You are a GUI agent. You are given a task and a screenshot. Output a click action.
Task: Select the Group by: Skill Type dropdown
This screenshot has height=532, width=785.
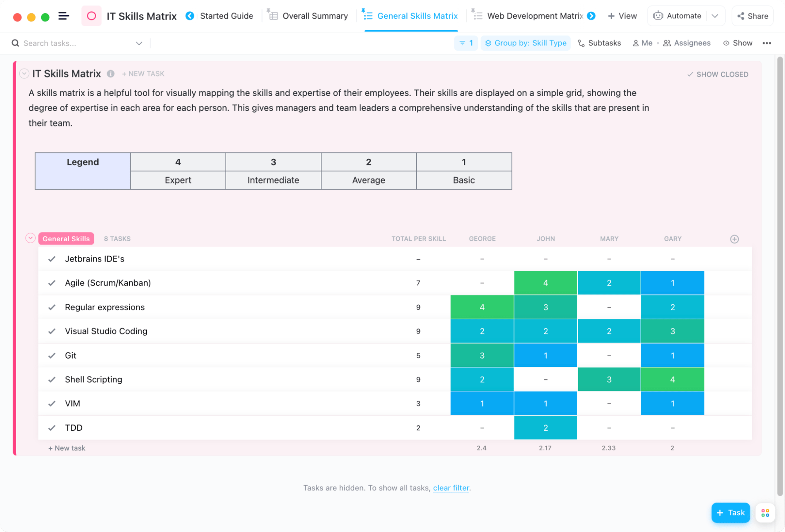pos(526,43)
